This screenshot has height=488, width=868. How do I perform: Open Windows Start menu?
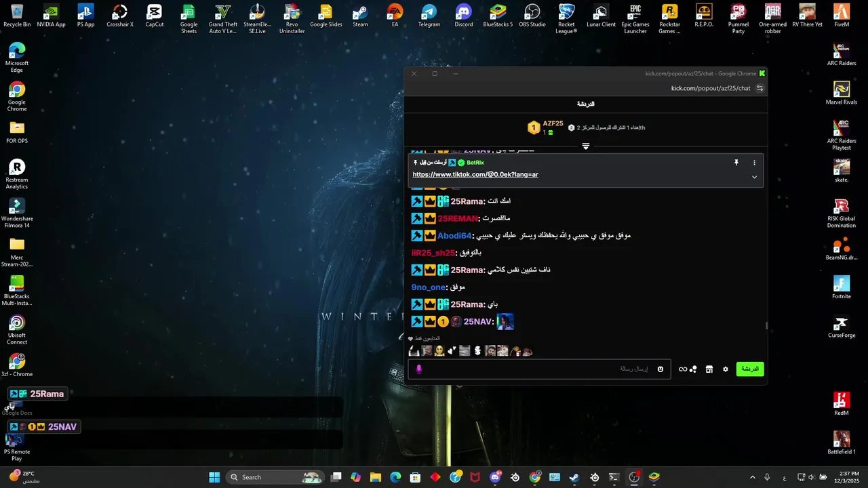tap(214, 477)
